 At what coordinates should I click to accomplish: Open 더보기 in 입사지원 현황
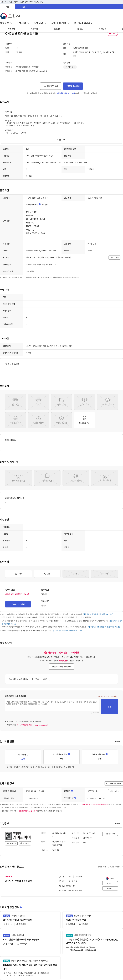pos(119,741)
